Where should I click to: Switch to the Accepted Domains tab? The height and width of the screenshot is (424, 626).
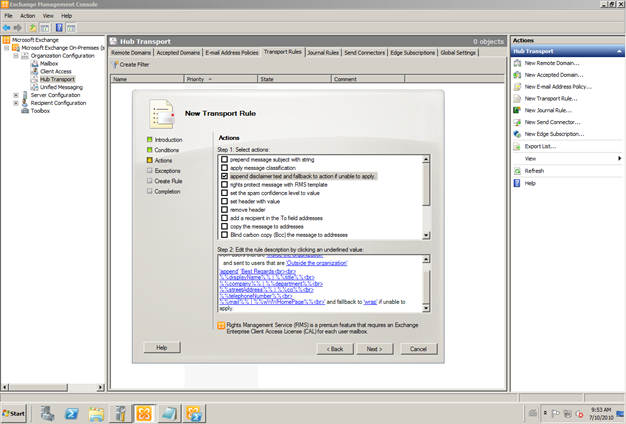pyautogui.click(x=178, y=53)
